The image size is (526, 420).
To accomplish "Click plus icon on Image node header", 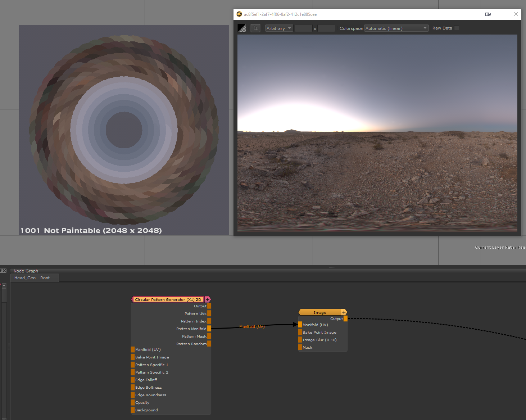I will [344, 312].
